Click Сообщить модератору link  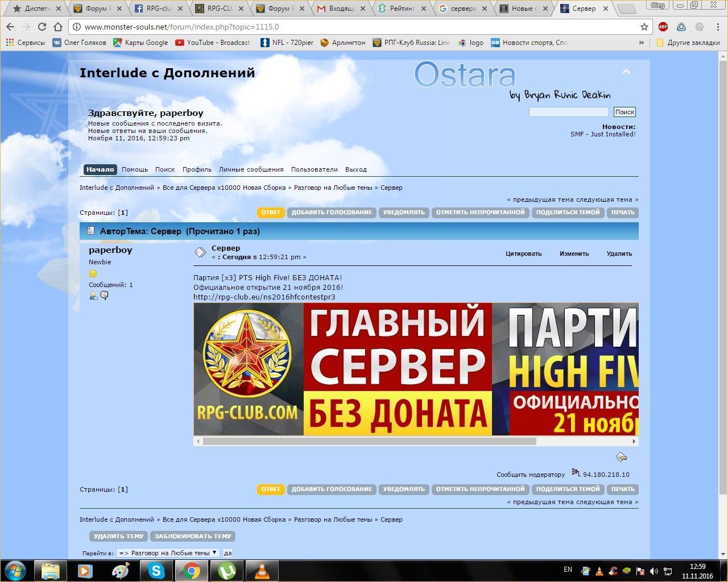[x=531, y=475]
